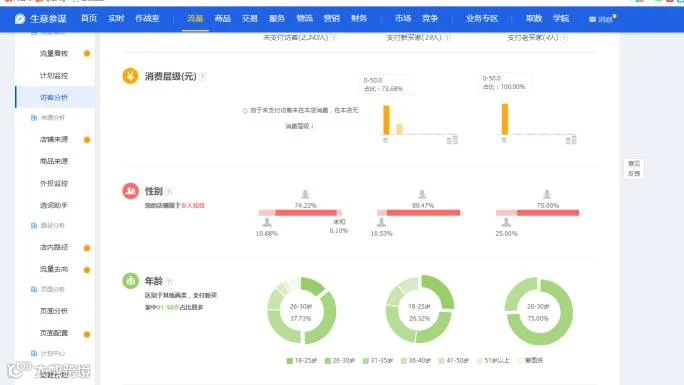This screenshot has height=385, width=684.
Task: Open the 业务专区 tab
Action: 482,18
